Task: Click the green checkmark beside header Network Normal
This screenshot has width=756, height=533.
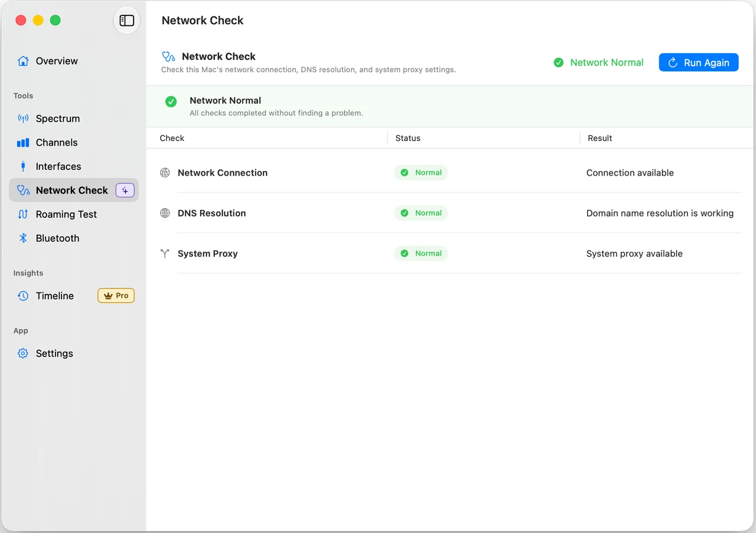Action: 558,62
